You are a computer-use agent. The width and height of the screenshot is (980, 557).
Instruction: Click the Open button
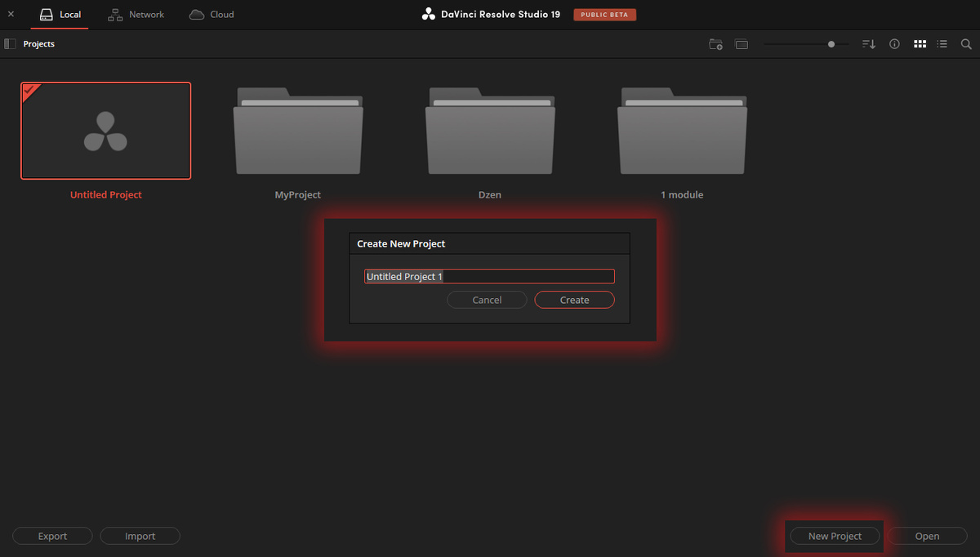(x=927, y=536)
